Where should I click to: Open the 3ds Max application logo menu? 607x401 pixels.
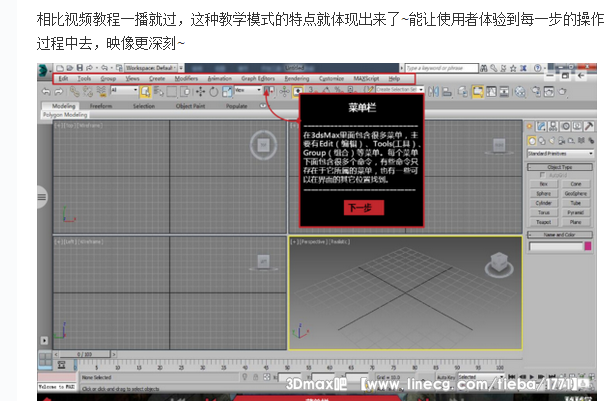[x=43, y=70]
